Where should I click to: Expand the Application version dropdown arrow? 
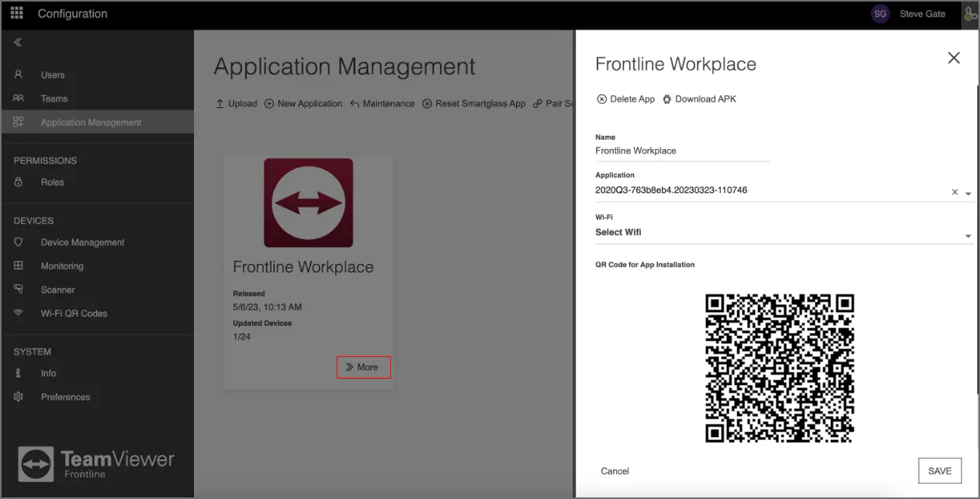click(x=968, y=193)
